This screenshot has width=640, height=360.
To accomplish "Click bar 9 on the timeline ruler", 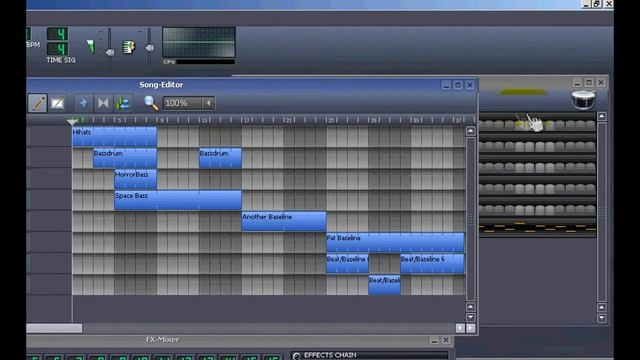I will pos(162,120).
